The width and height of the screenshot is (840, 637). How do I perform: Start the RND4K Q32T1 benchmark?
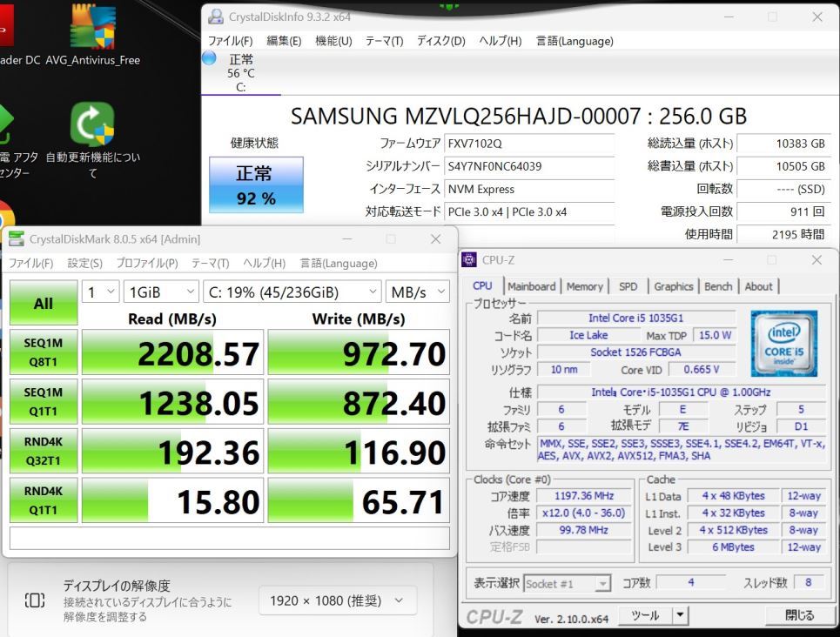tap(42, 451)
